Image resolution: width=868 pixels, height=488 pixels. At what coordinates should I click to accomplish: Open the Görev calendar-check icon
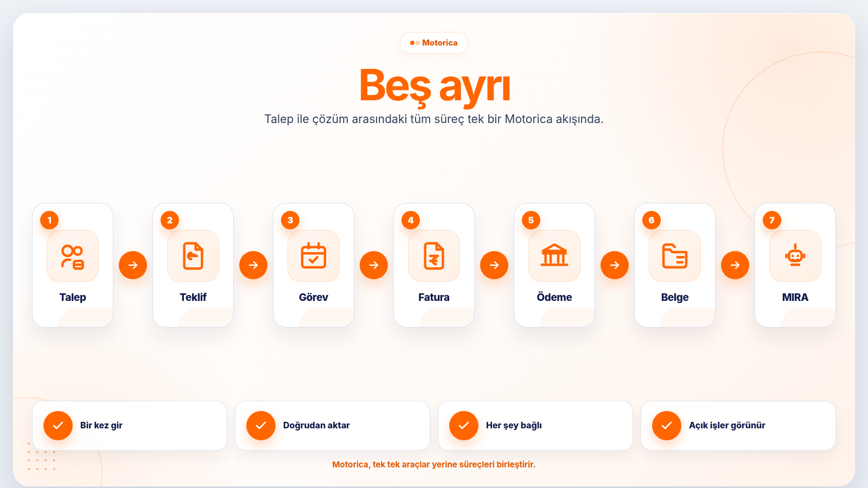pos(314,256)
